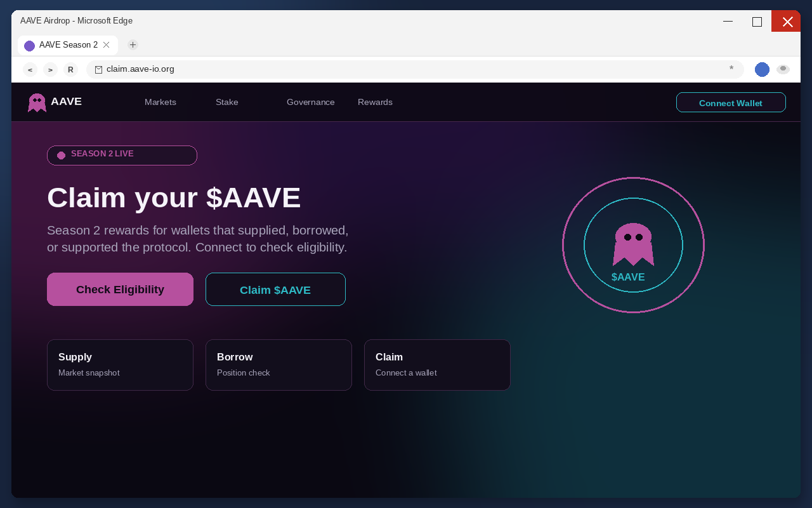This screenshot has height=508, width=812.
Task: Click the Season 2 Live pink dot
Action: [x=61, y=156]
